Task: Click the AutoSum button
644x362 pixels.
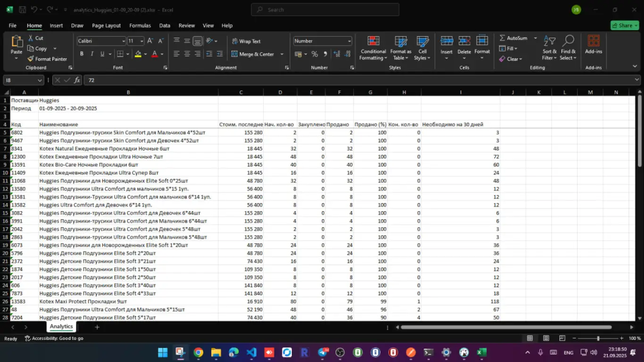Action: coord(513,38)
